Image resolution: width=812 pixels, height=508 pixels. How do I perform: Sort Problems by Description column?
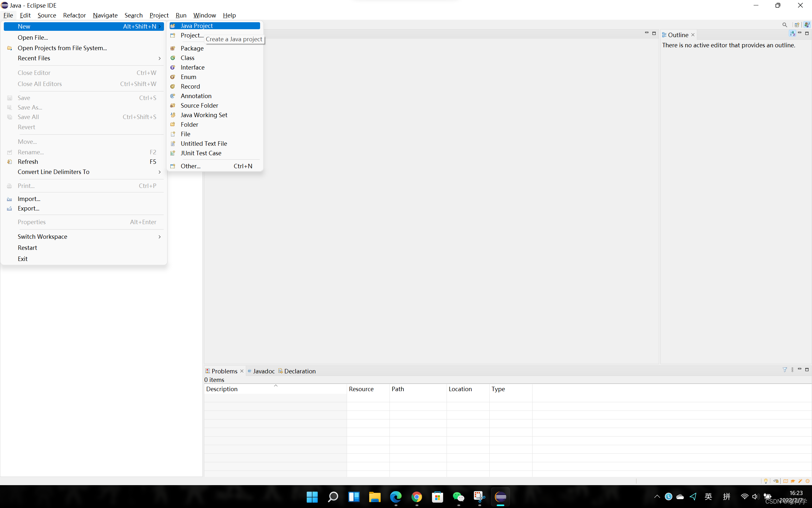[x=275, y=389]
